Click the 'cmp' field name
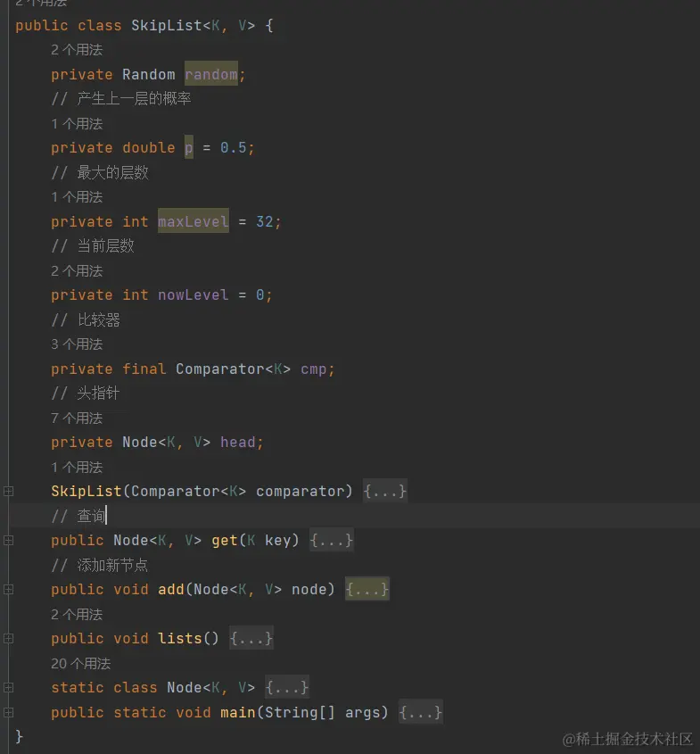The image size is (700, 754). pyautogui.click(x=314, y=369)
